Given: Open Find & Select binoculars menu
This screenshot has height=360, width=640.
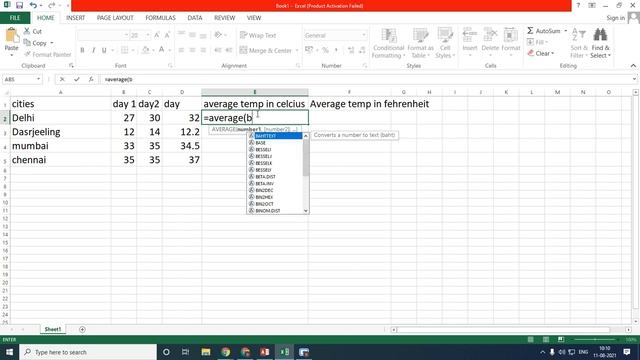Looking at the screenshot, I should [600, 43].
